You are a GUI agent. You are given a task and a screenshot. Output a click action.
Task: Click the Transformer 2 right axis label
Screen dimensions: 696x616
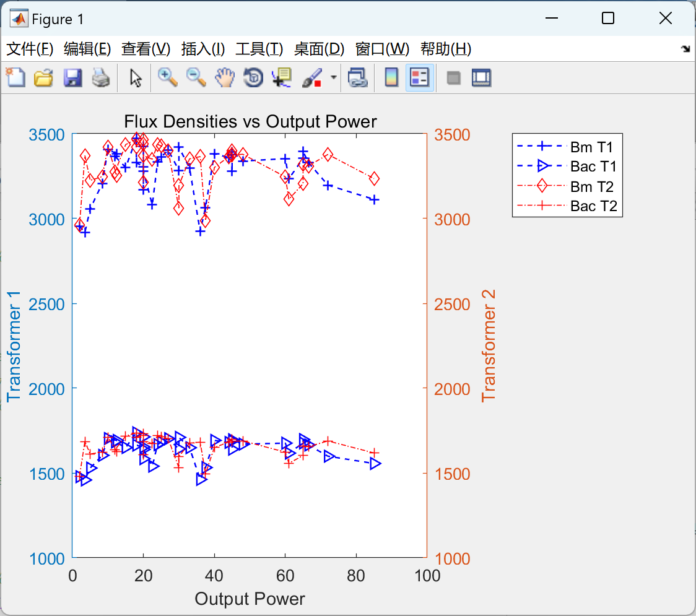[489, 345]
